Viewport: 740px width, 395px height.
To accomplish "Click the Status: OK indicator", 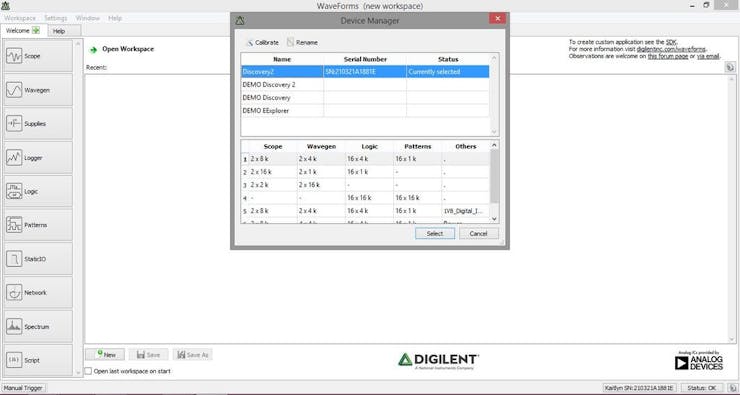I will (702, 388).
